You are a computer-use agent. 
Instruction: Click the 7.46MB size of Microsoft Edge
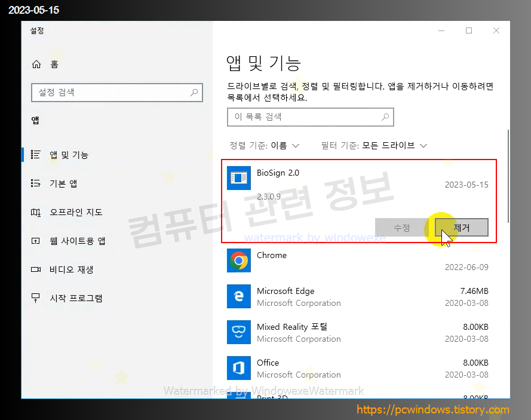(x=474, y=291)
